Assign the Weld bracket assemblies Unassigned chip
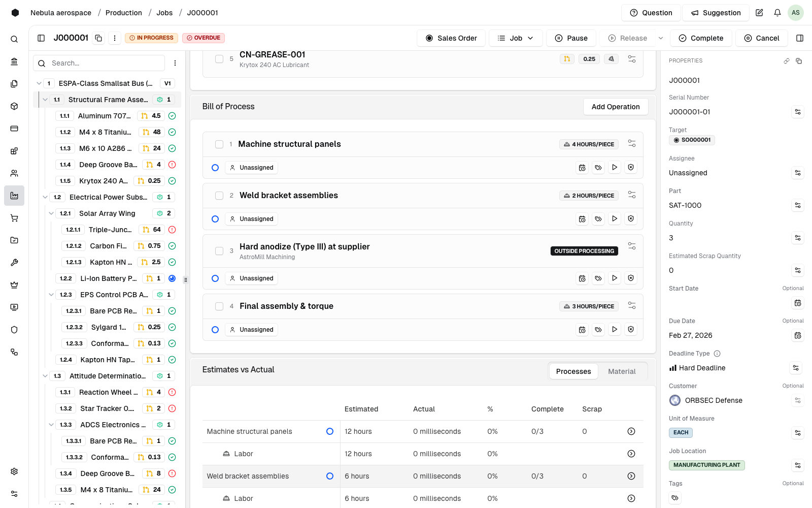 [252, 219]
